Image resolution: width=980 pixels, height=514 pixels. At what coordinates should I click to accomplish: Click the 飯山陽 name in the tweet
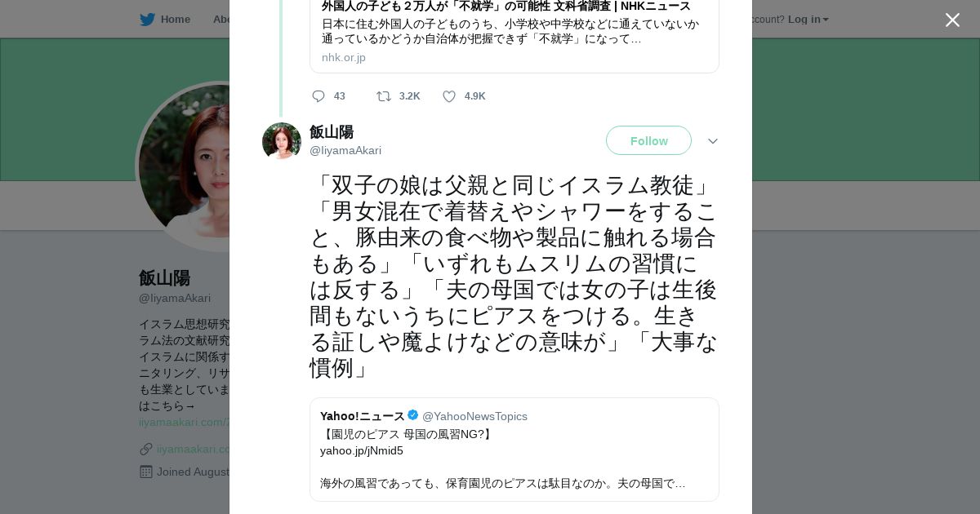[332, 132]
